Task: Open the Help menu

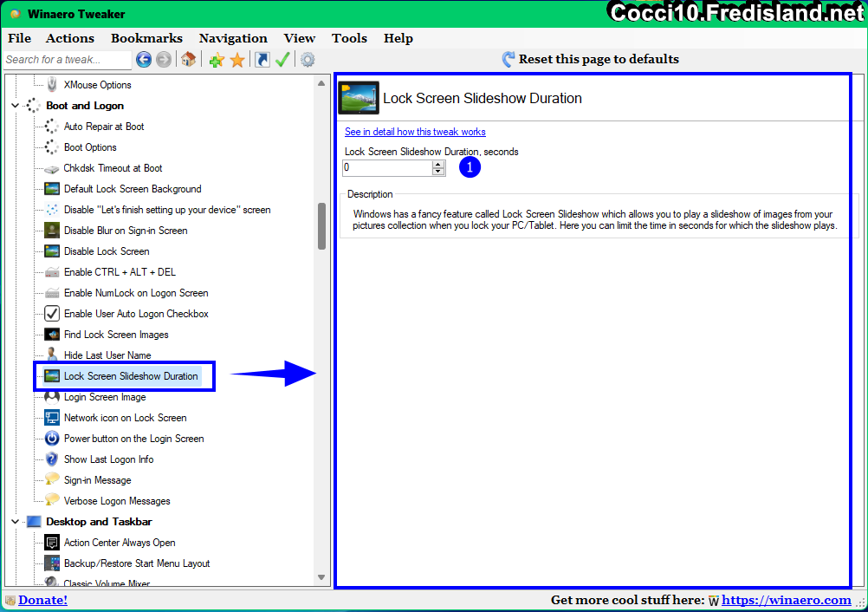Action: 398,38
